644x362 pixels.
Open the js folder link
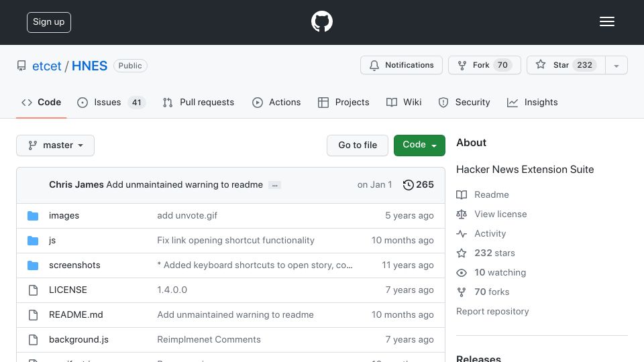pos(52,241)
